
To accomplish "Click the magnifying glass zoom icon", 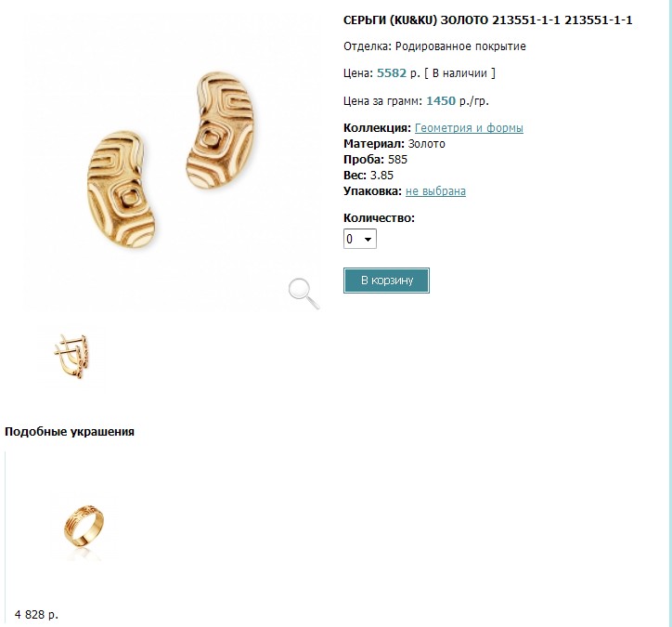I will [x=304, y=293].
